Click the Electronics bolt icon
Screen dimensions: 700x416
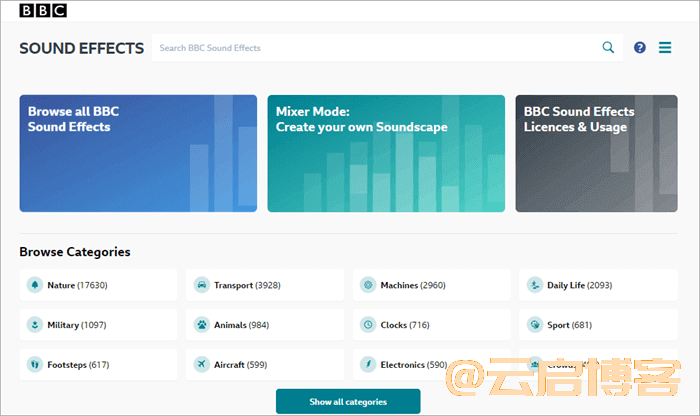point(368,364)
